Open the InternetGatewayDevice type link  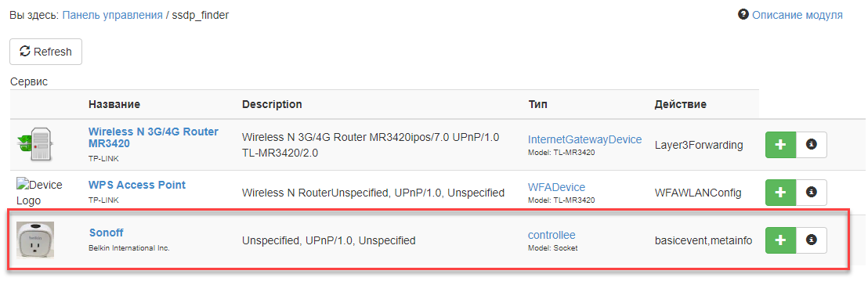584,139
